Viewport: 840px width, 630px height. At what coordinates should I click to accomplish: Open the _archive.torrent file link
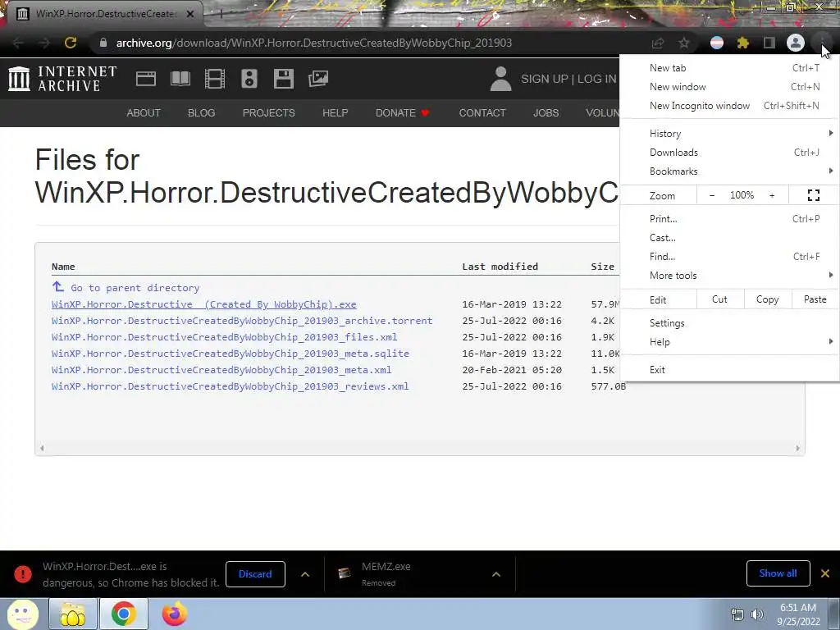pos(242,321)
